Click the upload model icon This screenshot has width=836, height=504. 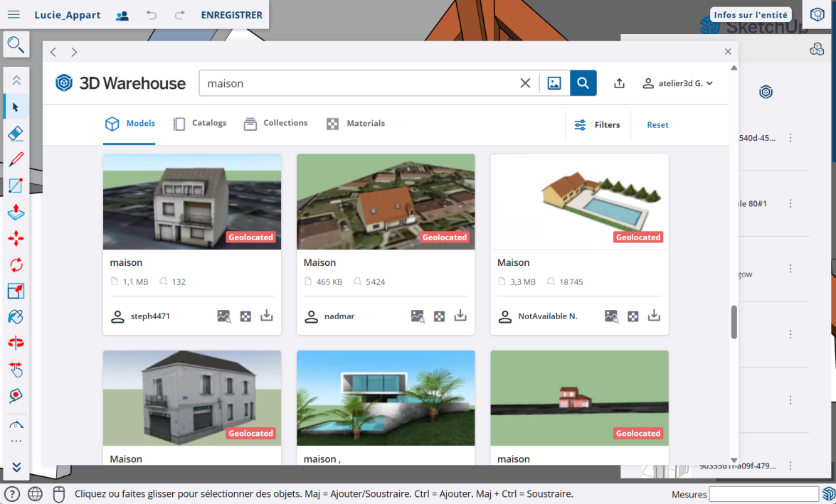pos(619,83)
